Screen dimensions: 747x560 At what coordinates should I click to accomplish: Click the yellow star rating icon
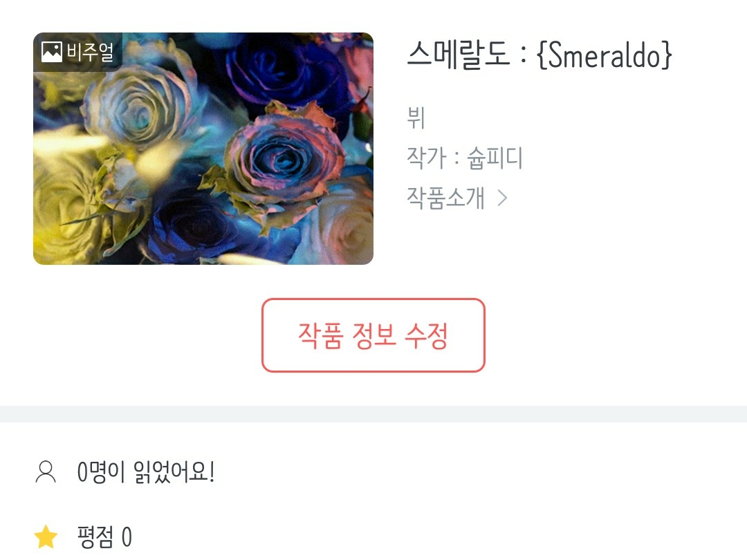[46, 536]
